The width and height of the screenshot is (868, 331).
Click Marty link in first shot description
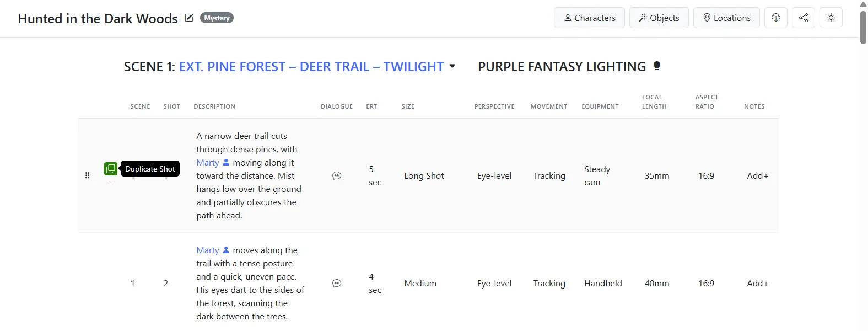pyautogui.click(x=208, y=162)
